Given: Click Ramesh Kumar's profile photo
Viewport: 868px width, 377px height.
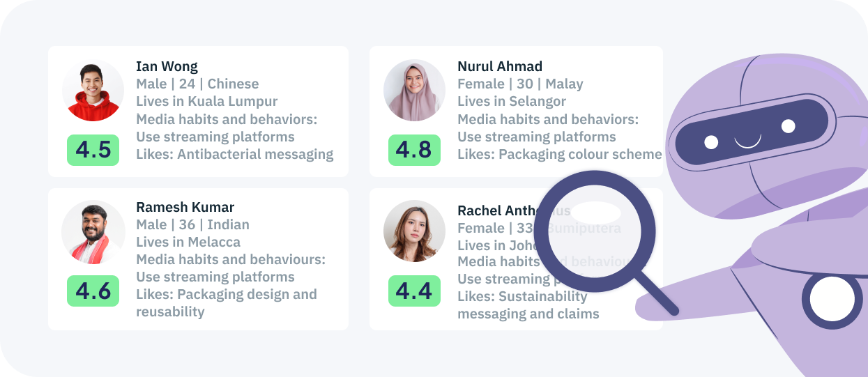Looking at the screenshot, I should [93, 232].
